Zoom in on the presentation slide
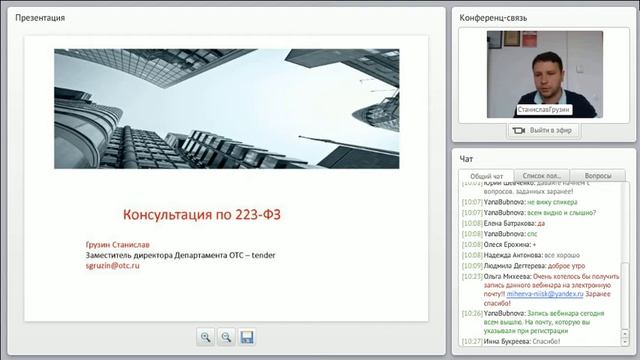The image size is (640, 360). coord(205,337)
